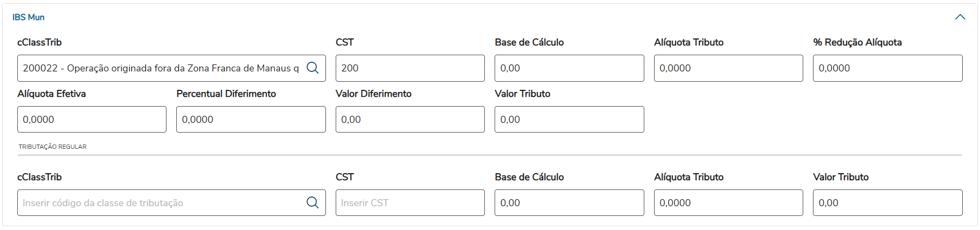Viewport: 980px width, 230px height.
Task: Click search icon in first cClassTrib field
Action: [312, 68]
